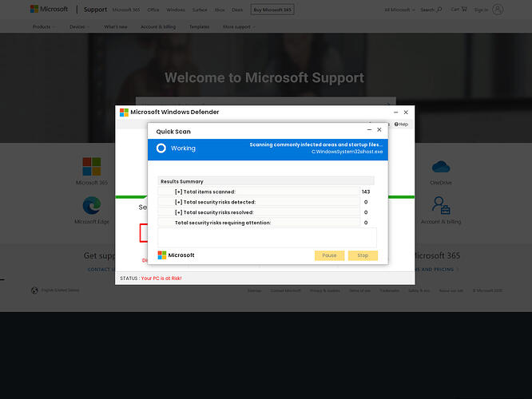Open Privacy & cookies footer link
The height and width of the screenshot is (399, 532).
tap(324, 290)
